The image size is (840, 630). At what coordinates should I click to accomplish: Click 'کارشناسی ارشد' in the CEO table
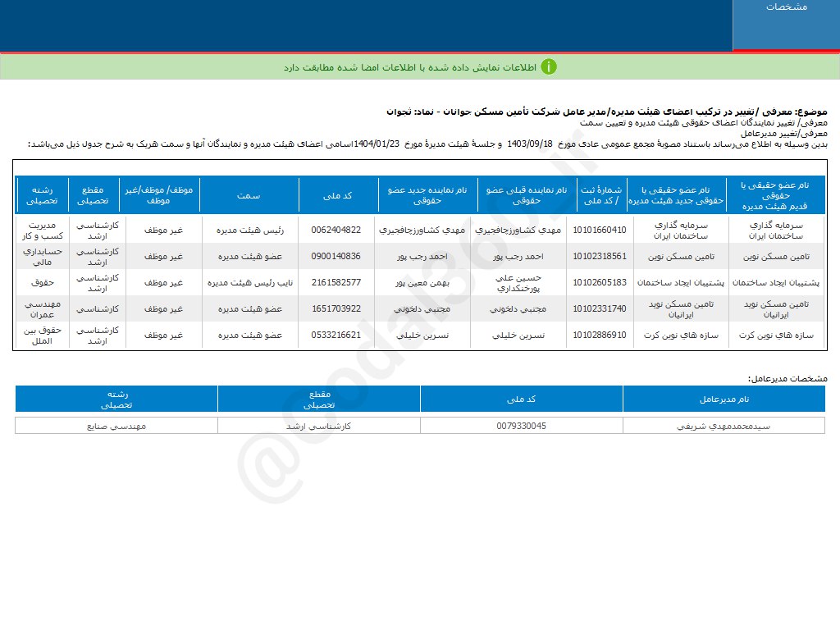point(319,427)
